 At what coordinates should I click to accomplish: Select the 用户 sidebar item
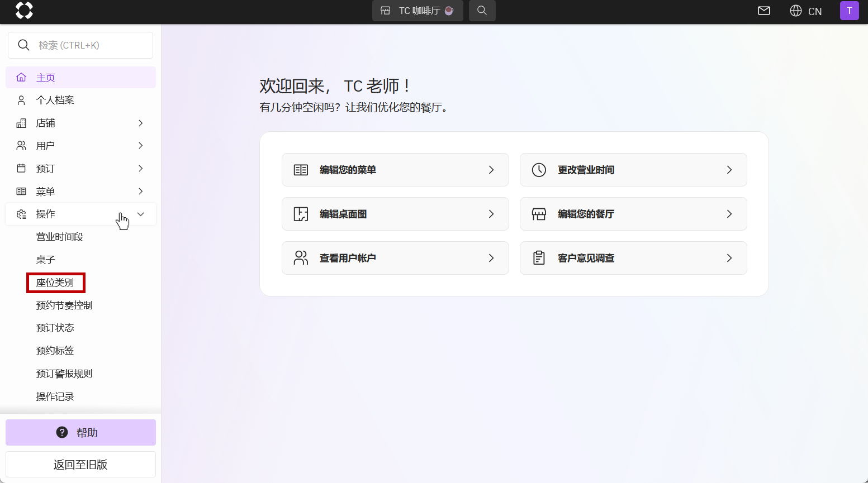80,146
